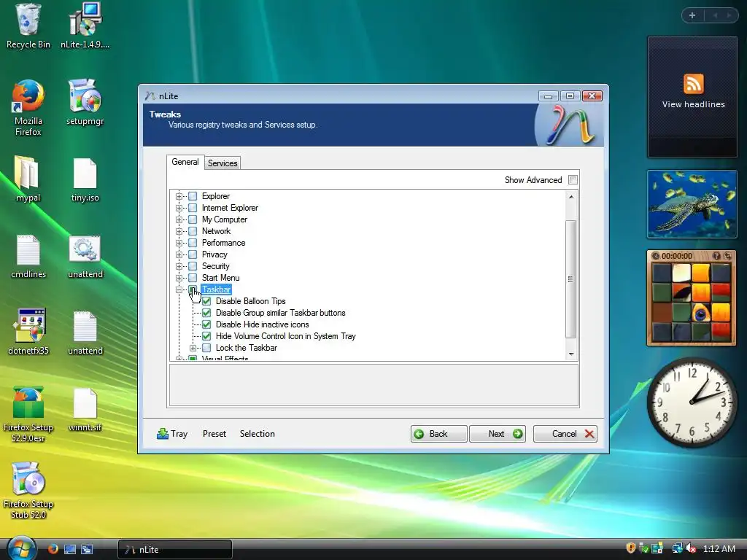Open the nLite-1.4.9 installer desktop icon
Screen dimensions: 747x560
pyautogui.click(x=85, y=26)
